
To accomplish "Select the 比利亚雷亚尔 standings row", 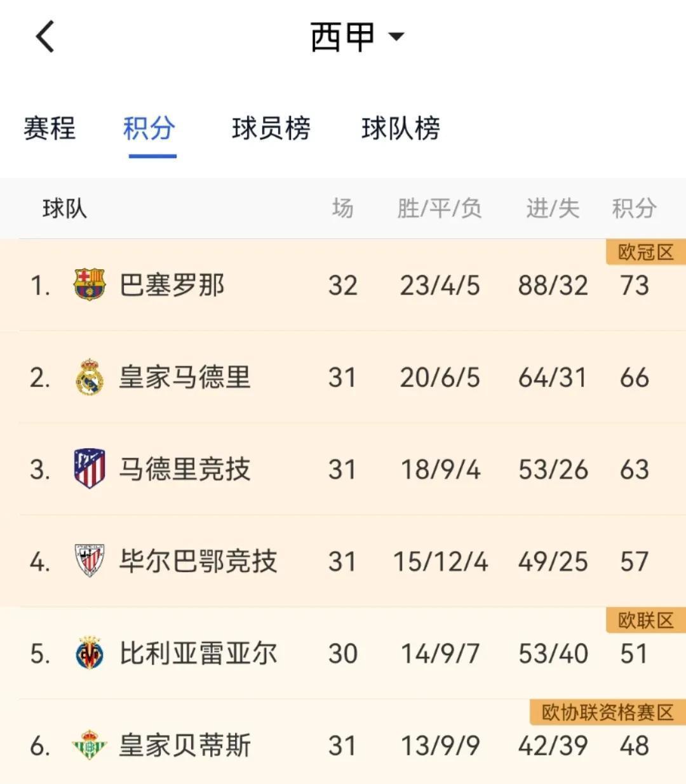I will [343, 653].
